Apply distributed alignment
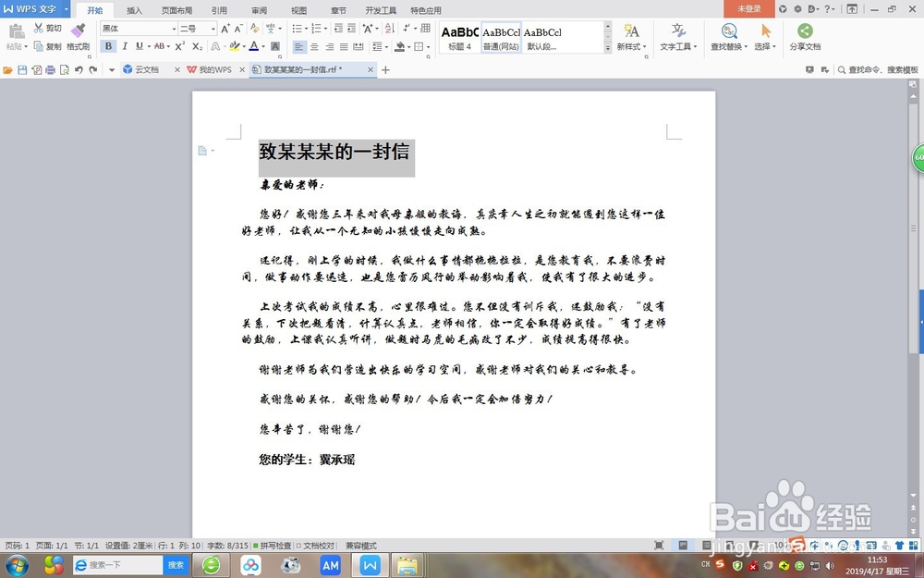The height and width of the screenshot is (578, 924). (x=358, y=46)
